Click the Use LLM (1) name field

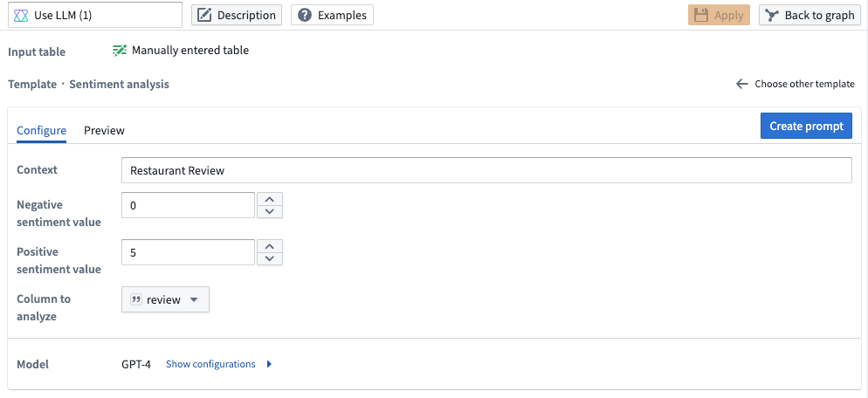[94, 15]
